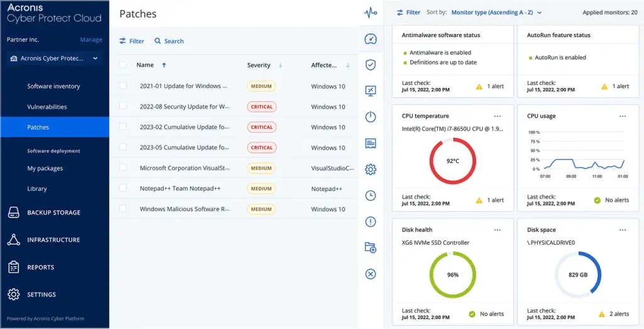Screen dimensions: 644x329
Task: Open the CPU temperature widget options menu
Action: click(497, 116)
